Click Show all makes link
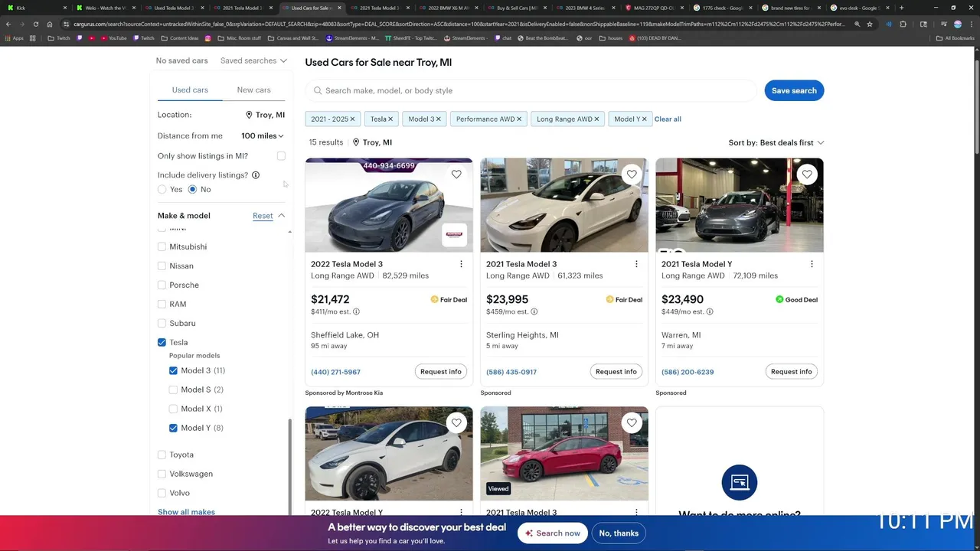 click(186, 512)
